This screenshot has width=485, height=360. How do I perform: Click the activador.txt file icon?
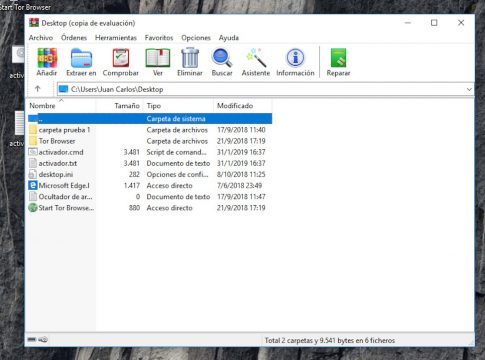(x=33, y=163)
